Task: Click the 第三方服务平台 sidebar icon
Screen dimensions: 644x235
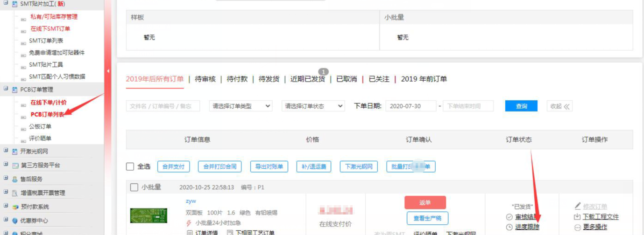Action: click(15, 166)
